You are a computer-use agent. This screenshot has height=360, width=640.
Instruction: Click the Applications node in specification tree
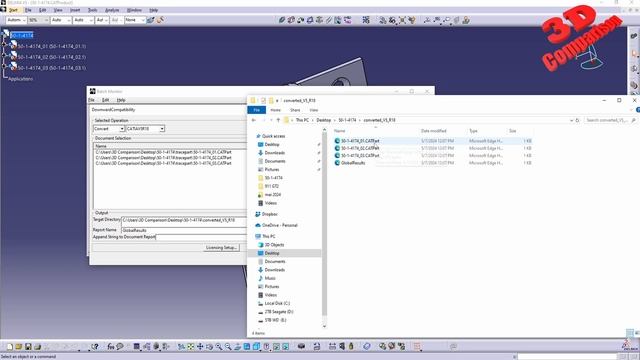[x=20, y=79]
